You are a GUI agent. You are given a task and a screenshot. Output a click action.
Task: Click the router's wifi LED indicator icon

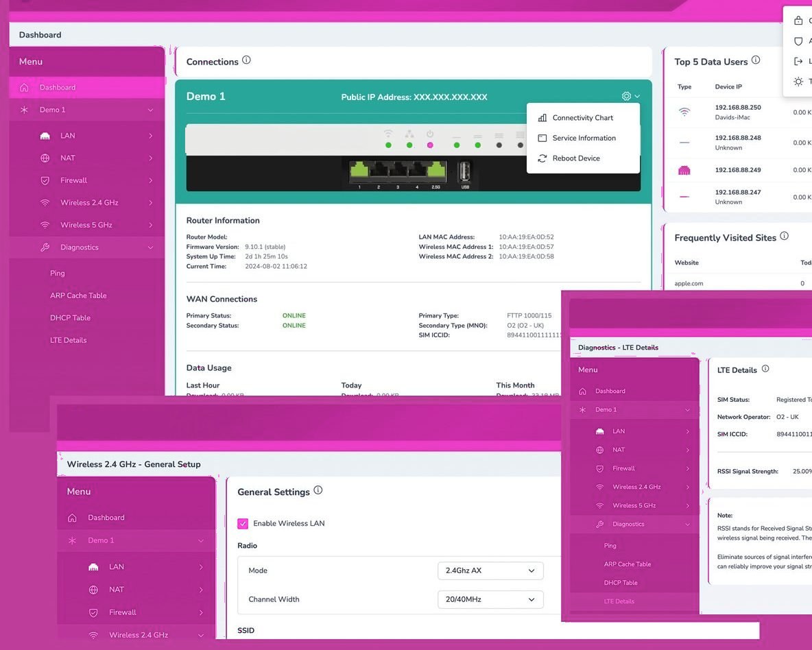(x=388, y=133)
